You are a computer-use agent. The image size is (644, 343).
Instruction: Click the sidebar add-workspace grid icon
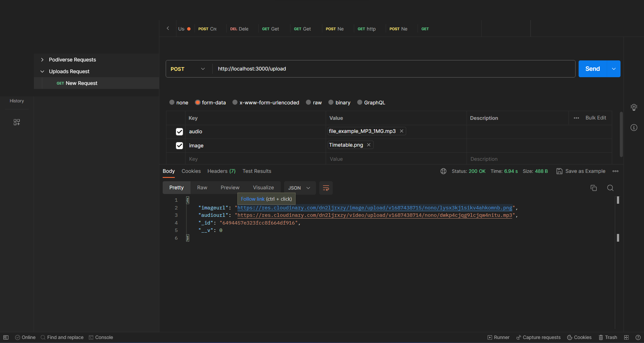(x=17, y=122)
